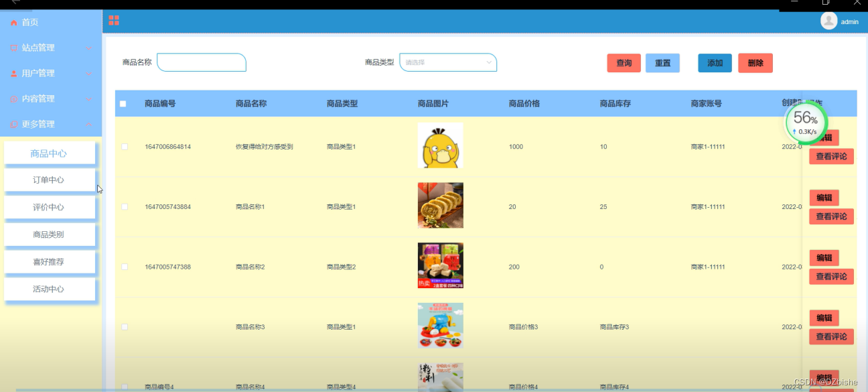868x392 pixels.
Task: Click the home icon beside 首页
Action: pyautogui.click(x=14, y=23)
